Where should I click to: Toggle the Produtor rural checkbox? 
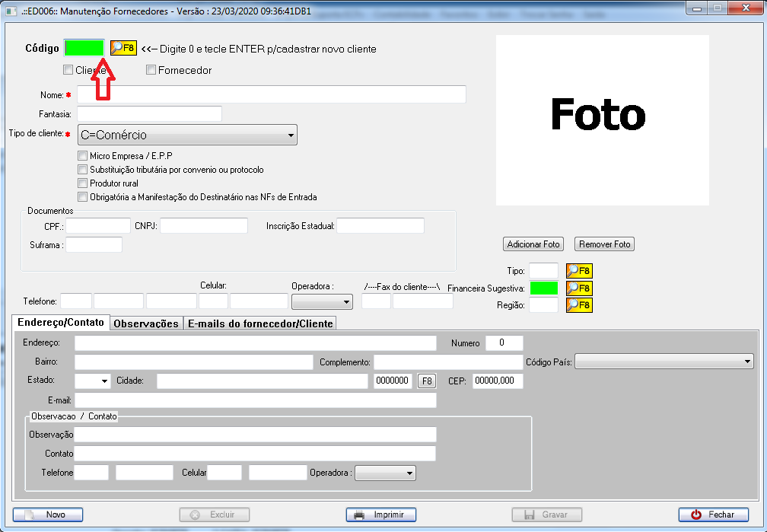pyautogui.click(x=83, y=183)
